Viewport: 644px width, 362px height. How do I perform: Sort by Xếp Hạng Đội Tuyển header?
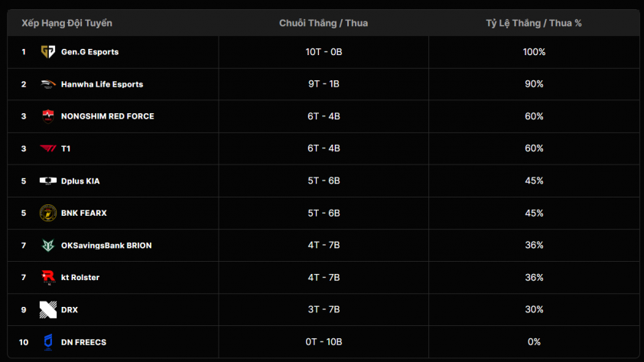(67, 23)
